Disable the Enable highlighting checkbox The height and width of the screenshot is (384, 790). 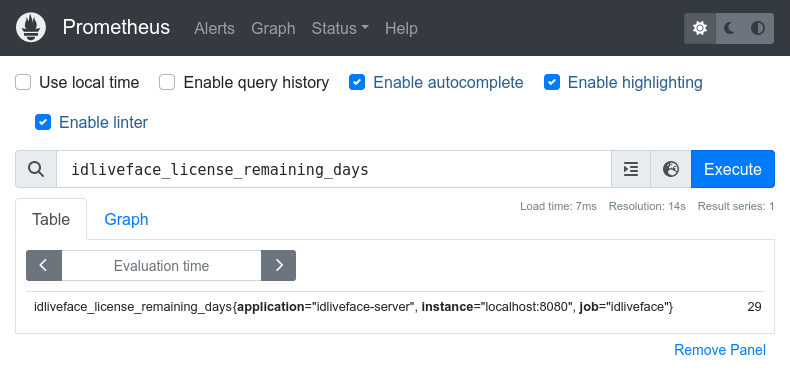pyautogui.click(x=552, y=82)
